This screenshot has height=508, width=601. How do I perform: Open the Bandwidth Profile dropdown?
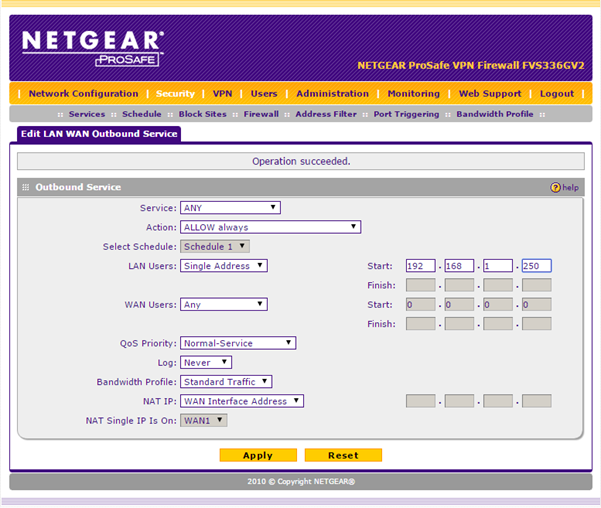[x=226, y=382]
